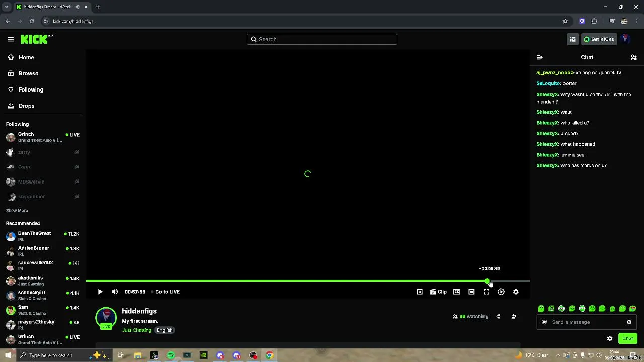Open chat users list icon

point(634,57)
